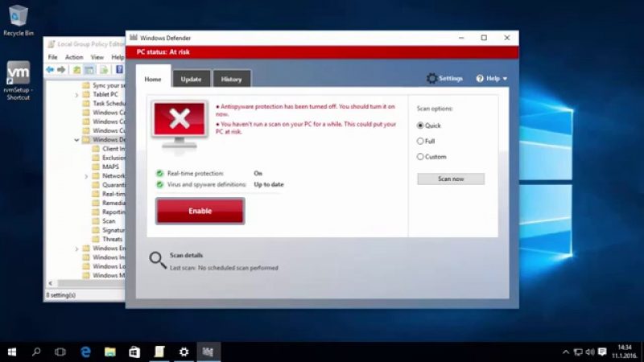Open the Recycle Bin desktop icon
Image resolution: width=644 pixels, height=362 pixels.
18,21
